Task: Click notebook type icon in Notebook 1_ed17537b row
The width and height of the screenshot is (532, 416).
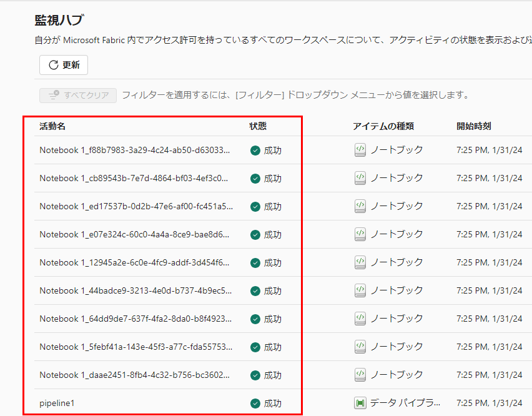Action: click(x=360, y=206)
